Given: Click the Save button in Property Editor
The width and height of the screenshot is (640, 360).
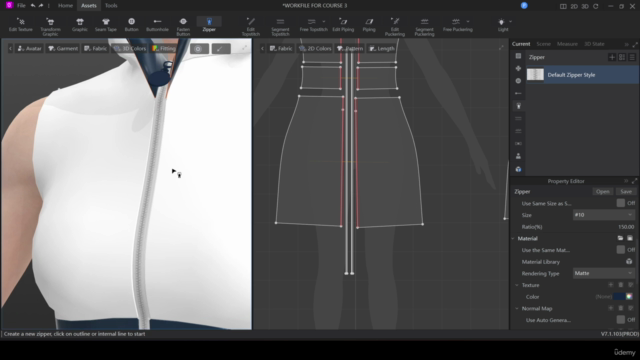Looking at the screenshot, I should tap(626, 191).
